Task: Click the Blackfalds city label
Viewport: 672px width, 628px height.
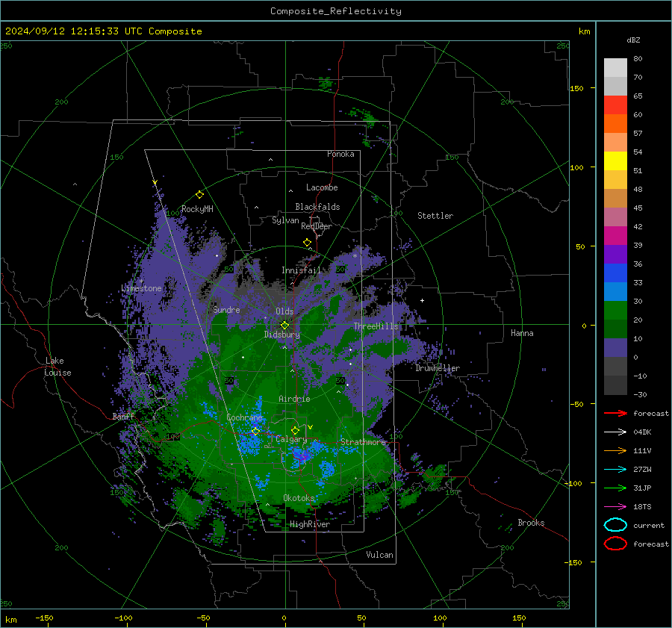Action: (317, 207)
